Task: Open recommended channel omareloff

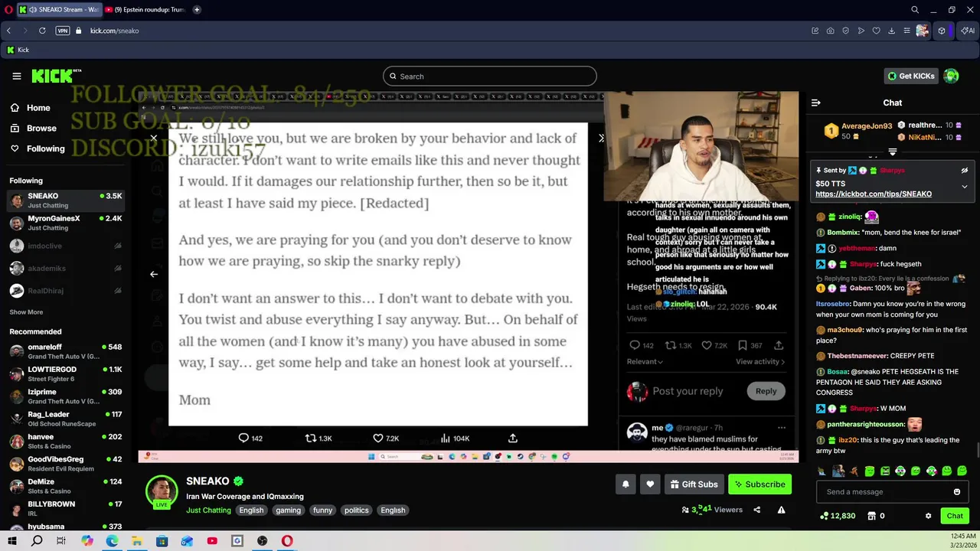Action: tap(65, 351)
